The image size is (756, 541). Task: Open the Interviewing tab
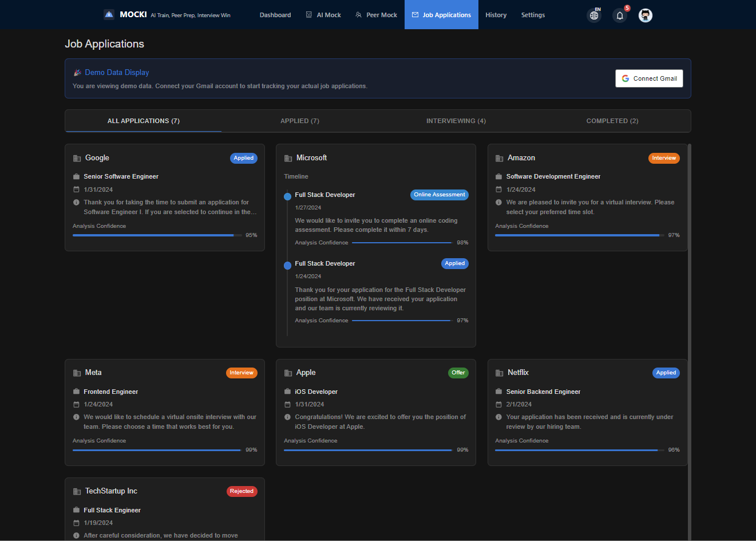coord(456,121)
